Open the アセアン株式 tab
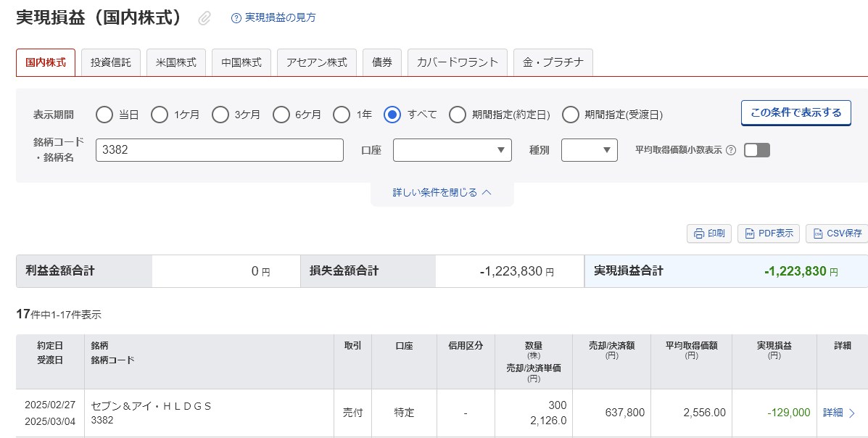The width and height of the screenshot is (868, 438). (x=317, y=62)
